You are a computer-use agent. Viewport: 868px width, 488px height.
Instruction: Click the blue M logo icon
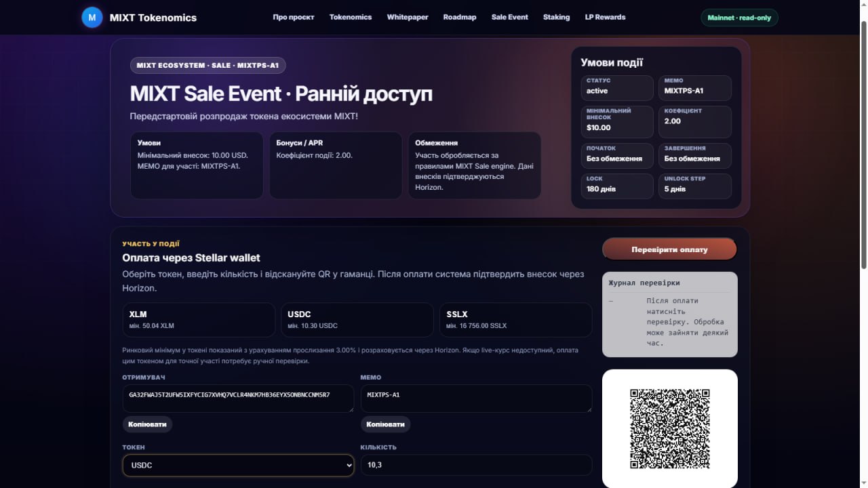(x=92, y=18)
